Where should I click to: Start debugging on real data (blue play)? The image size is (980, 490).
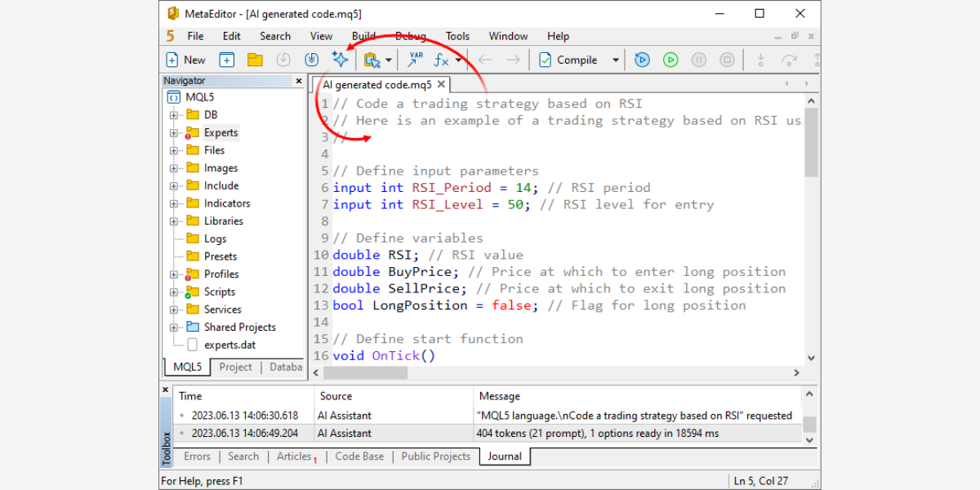pyautogui.click(x=642, y=60)
